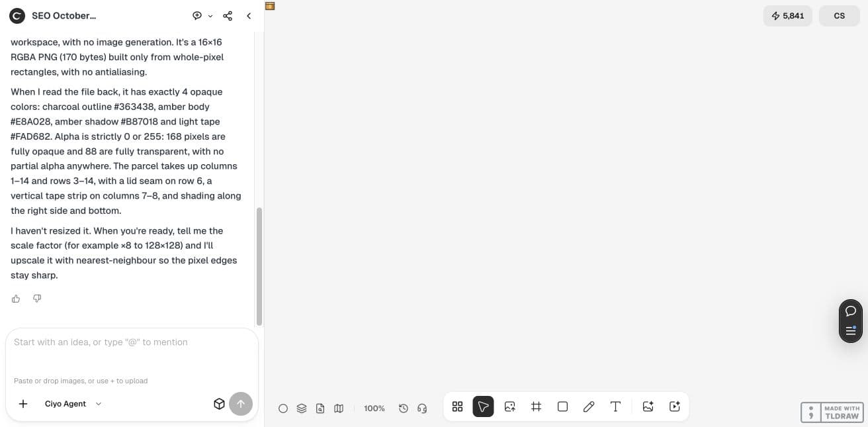This screenshot has height=427, width=868.
Task: Open the version history clock icon
Action: [x=404, y=408]
